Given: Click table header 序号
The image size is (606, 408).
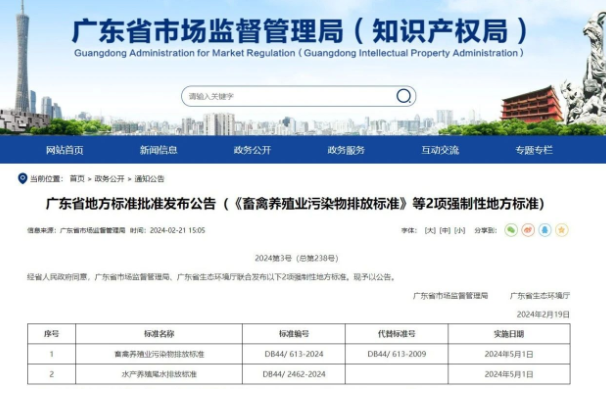Looking at the screenshot, I should (51, 334).
